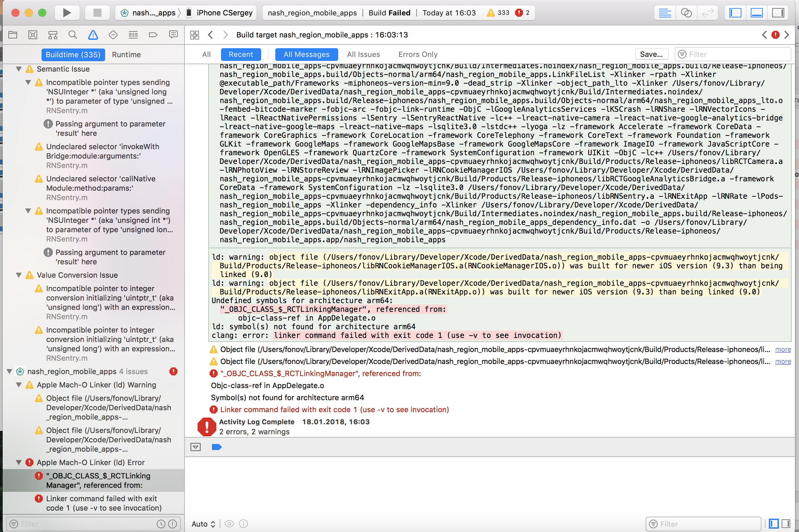
Task: Select 'Linker command failed' navigator issue
Action: [98, 503]
